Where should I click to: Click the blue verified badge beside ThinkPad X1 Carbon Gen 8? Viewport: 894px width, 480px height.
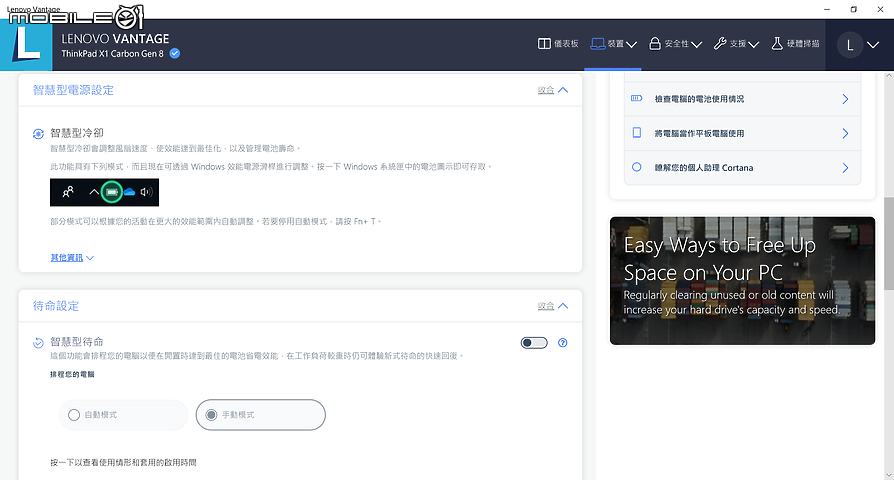pos(175,54)
